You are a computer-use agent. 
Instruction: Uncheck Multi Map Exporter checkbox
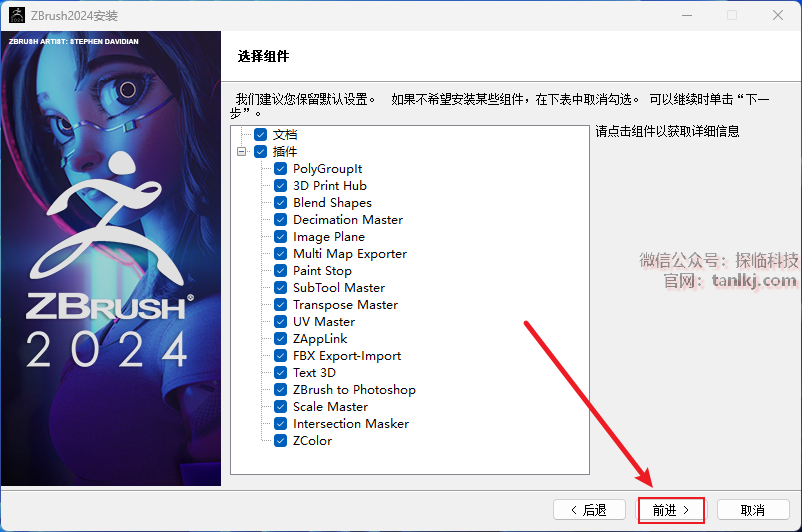click(x=280, y=254)
